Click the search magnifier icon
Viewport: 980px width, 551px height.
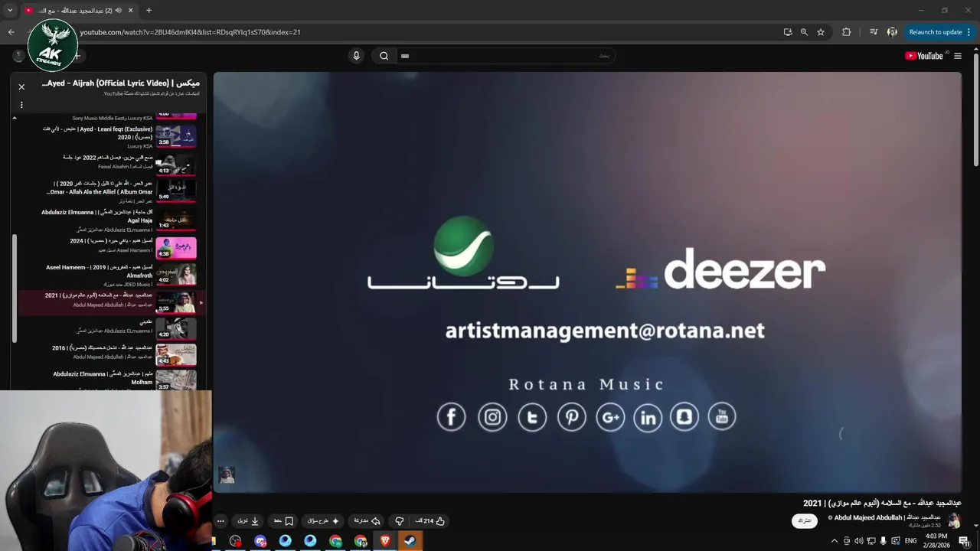384,56
